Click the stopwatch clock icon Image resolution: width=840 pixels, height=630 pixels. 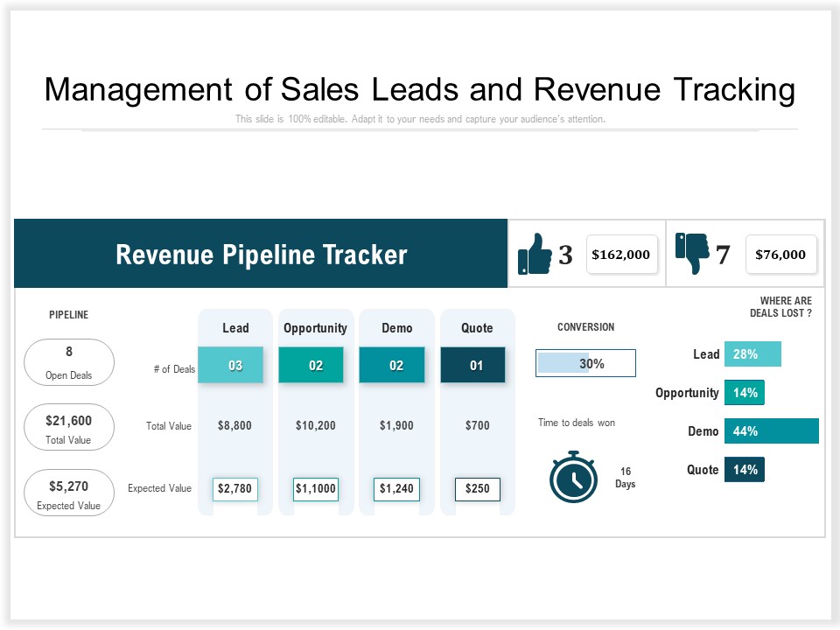click(x=573, y=477)
